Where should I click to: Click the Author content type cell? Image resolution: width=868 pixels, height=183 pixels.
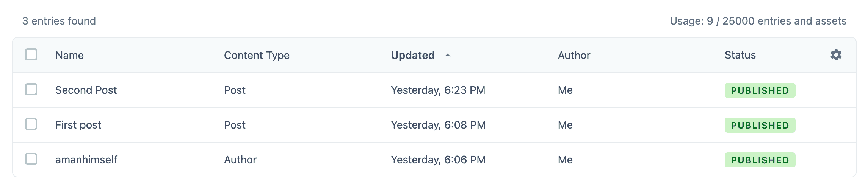[240, 160]
